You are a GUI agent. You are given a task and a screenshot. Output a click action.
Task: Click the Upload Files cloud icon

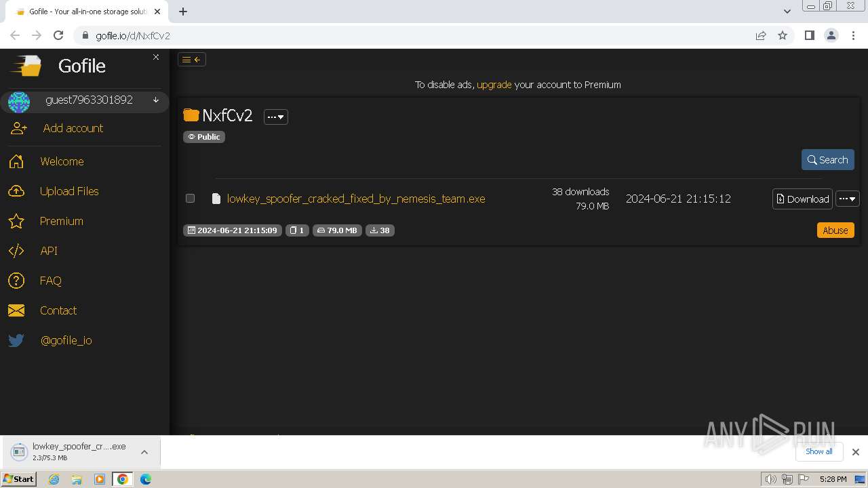pyautogui.click(x=16, y=191)
